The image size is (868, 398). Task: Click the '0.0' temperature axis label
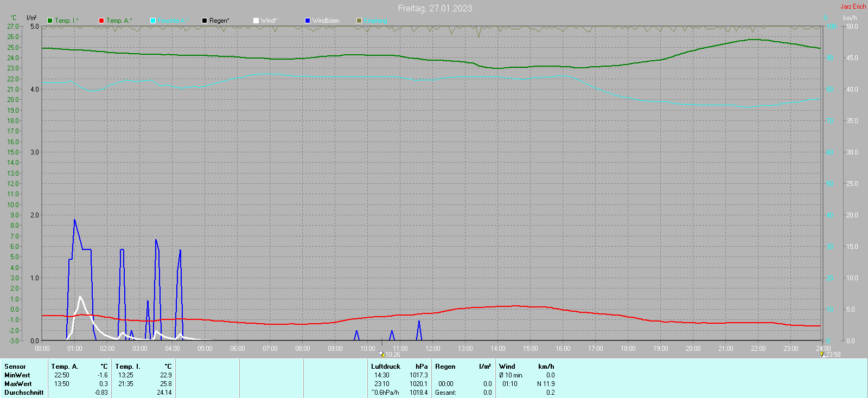click(x=14, y=310)
